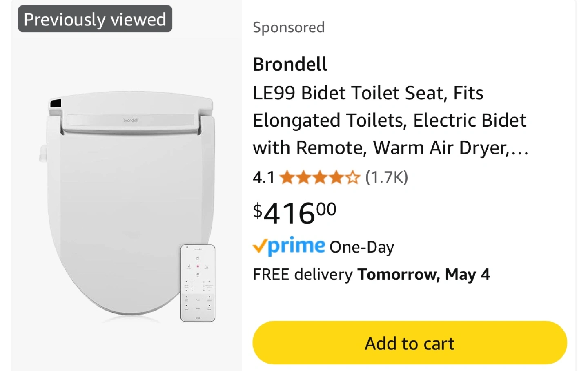The image size is (588, 371).
Task: Click the $416.00 price
Action: (294, 213)
